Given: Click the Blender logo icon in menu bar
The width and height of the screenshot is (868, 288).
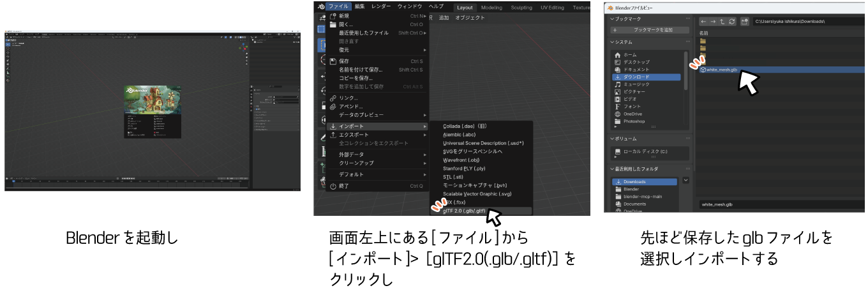Looking at the screenshot, I should [x=320, y=7].
